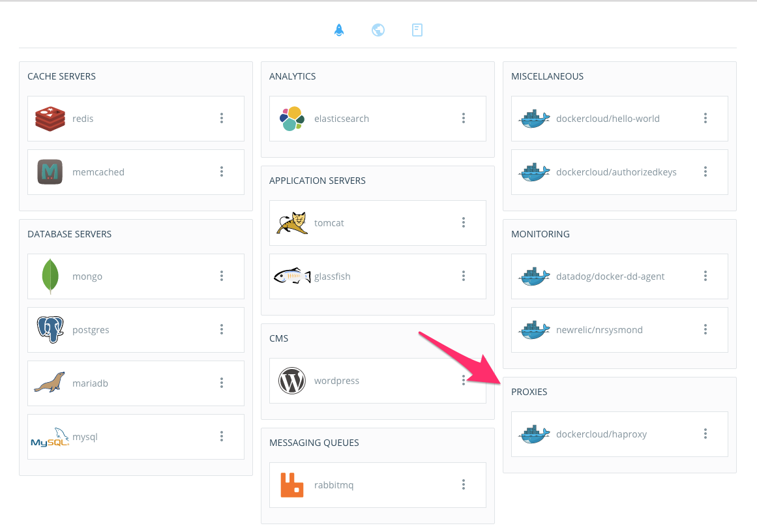Click the rabbitmq orange logo
The height and width of the screenshot is (532, 757).
point(292,485)
